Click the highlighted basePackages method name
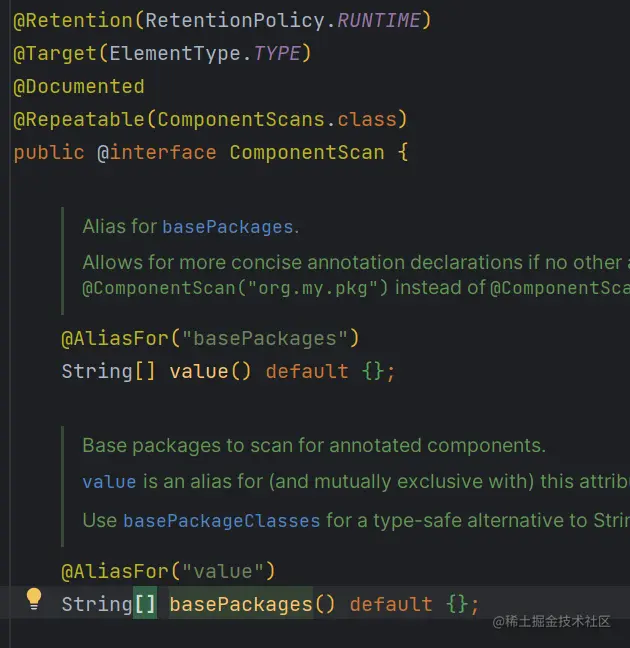 (241, 605)
